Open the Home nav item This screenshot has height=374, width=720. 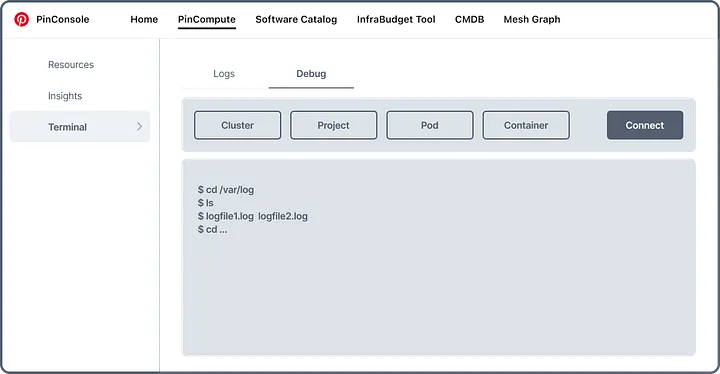point(144,19)
